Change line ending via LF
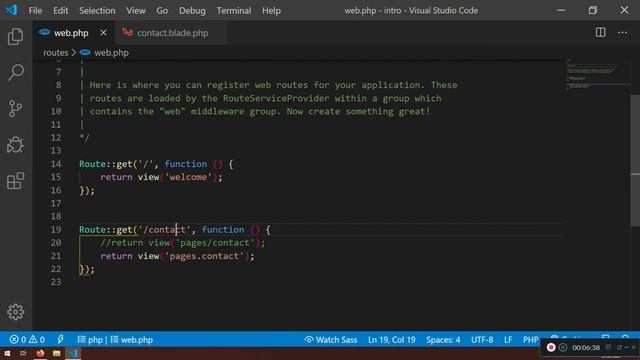Image resolution: width=640 pixels, height=360 pixels. pos(508,340)
